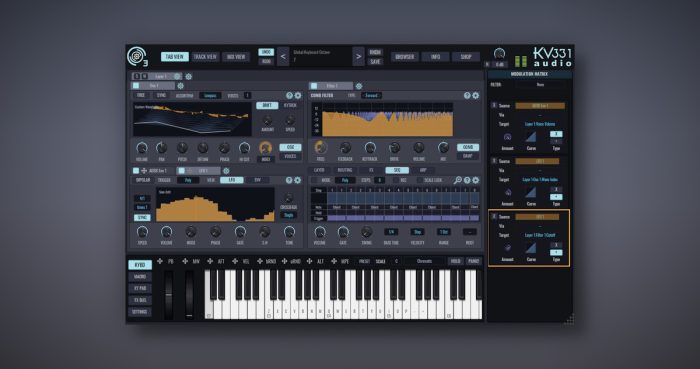Image resolution: width=700 pixels, height=369 pixels.
Task: Click the LFO panel help icon
Action: click(289, 180)
